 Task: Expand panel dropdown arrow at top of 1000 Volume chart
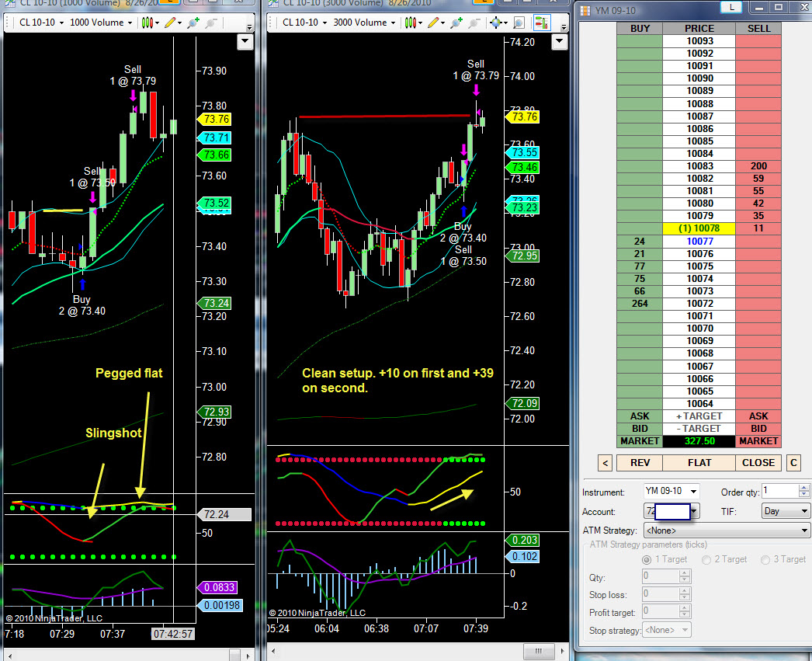(245, 41)
